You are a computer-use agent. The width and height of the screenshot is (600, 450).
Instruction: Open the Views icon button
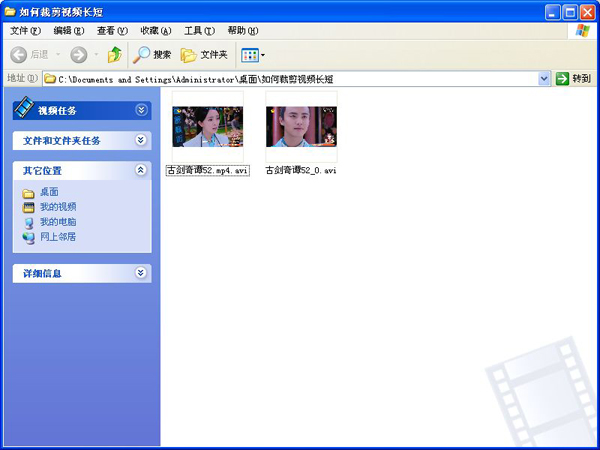[250, 55]
